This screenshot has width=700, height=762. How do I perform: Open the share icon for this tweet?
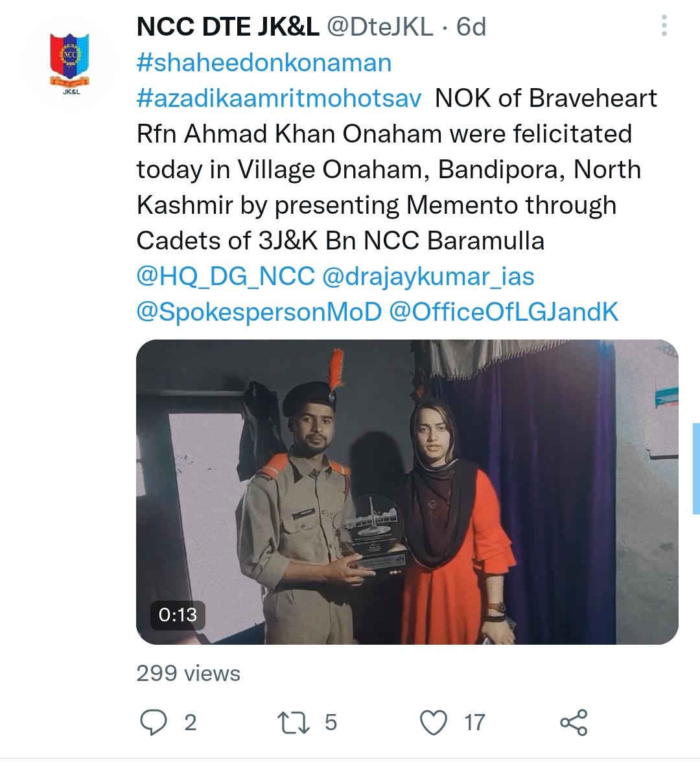point(574,722)
